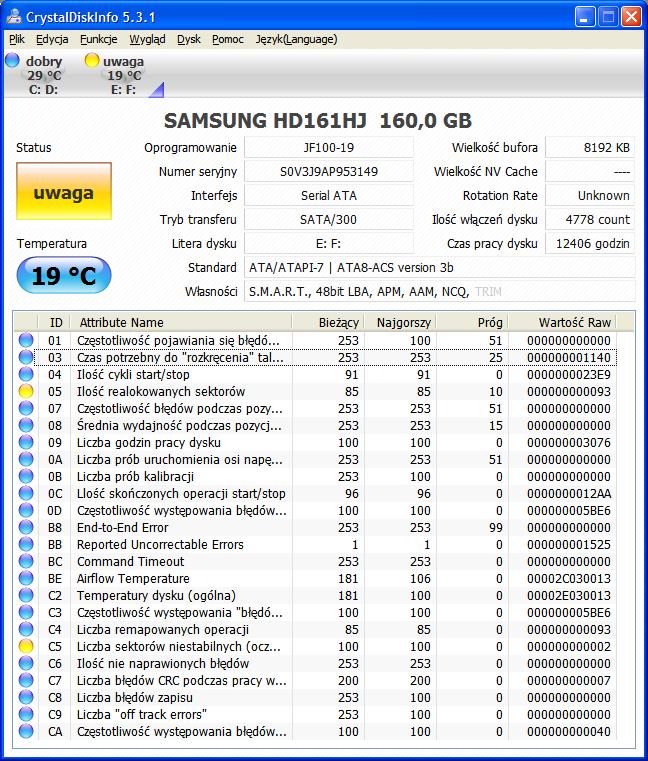Image resolution: width=648 pixels, height=761 pixels.
Task: Click the blue status icon of attribute 04
Action: [26, 374]
